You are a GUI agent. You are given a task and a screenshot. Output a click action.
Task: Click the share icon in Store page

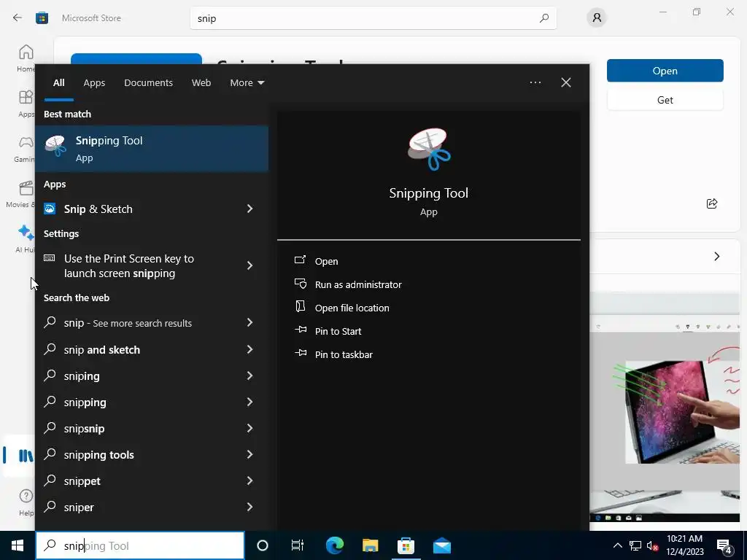712,204
